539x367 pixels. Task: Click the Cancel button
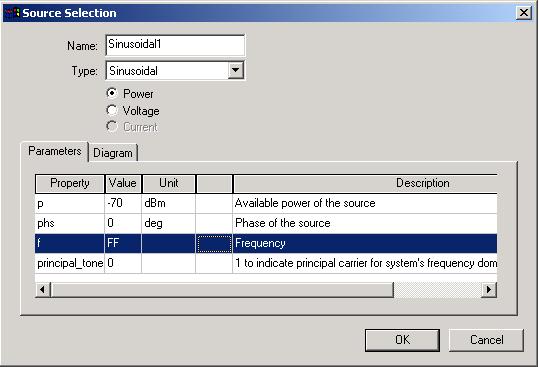pyautogui.click(x=486, y=340)
